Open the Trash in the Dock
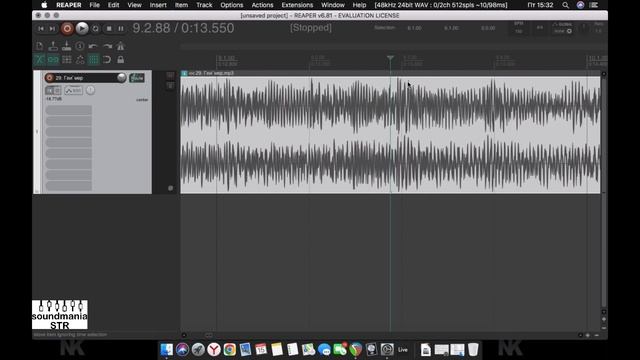 click(473, 349)
